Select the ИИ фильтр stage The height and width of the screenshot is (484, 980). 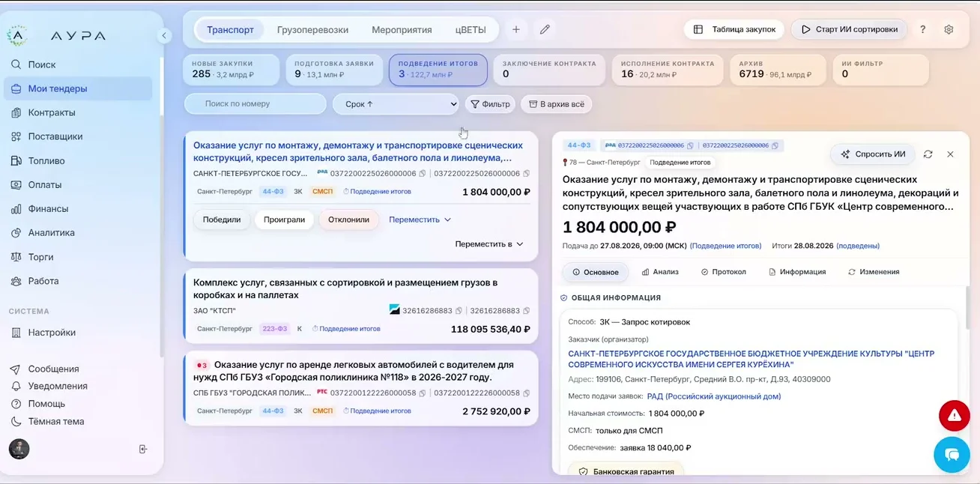click(880, 70)
